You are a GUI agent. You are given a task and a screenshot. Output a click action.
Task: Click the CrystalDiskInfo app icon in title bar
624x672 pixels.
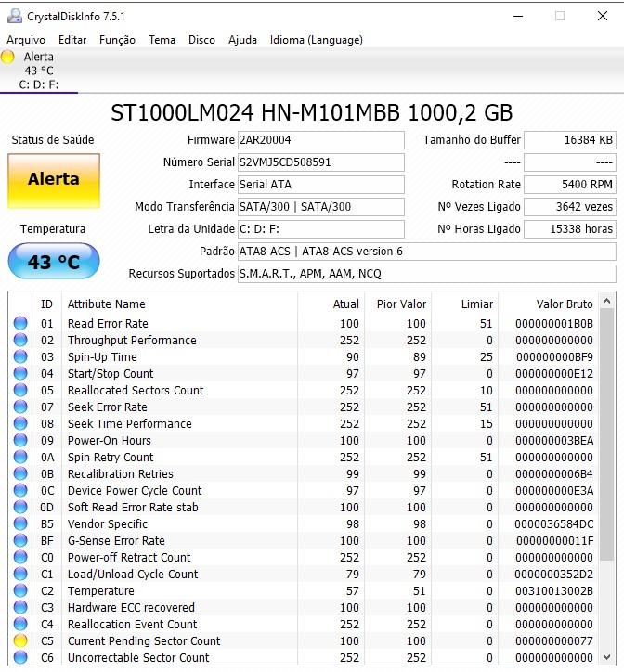[15, 17]
